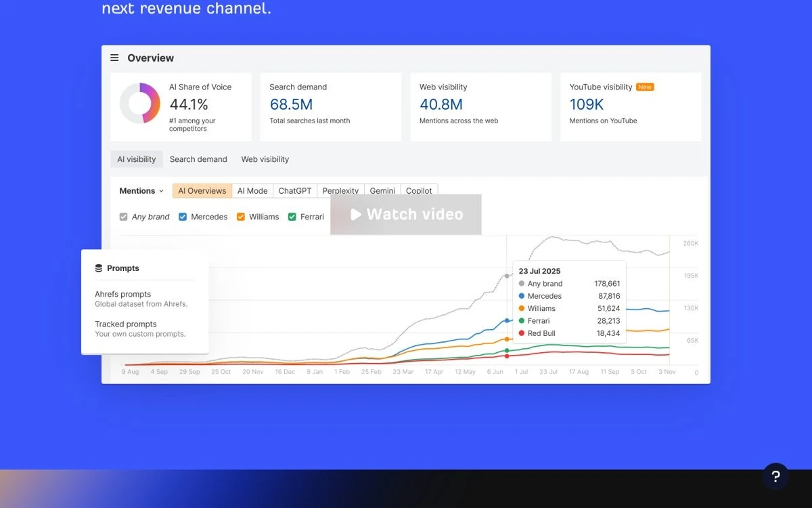The height and width of the screenshot is (508, 812).
Task: Click the 87,816 Mercedes value
Action: tap(609, 296)
